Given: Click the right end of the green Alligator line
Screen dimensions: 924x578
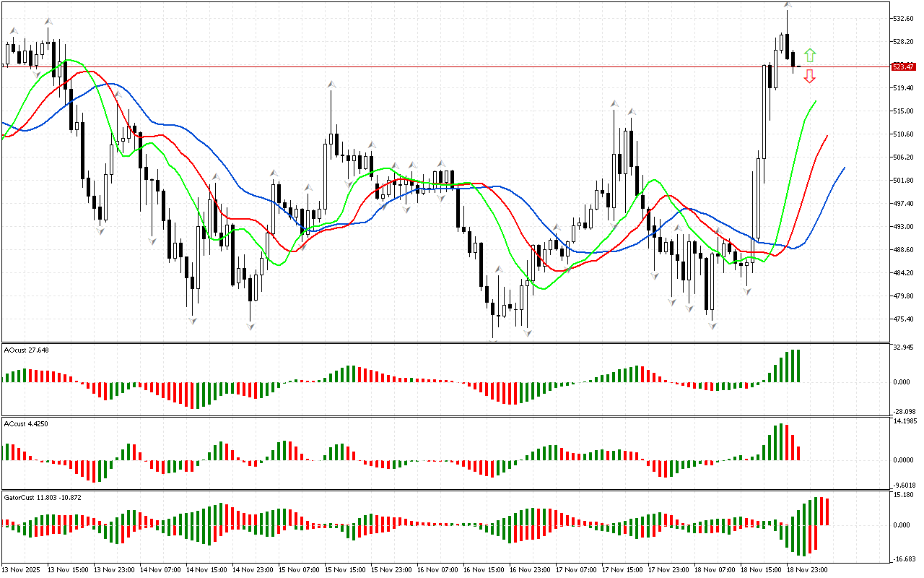Looking at the screenshot, I should coord(815,102).
